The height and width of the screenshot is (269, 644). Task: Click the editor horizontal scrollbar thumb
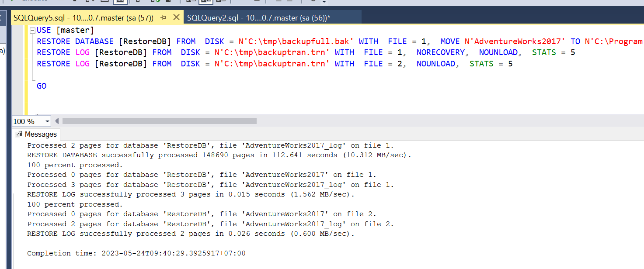pyautogui.click(x=160, y=121)
